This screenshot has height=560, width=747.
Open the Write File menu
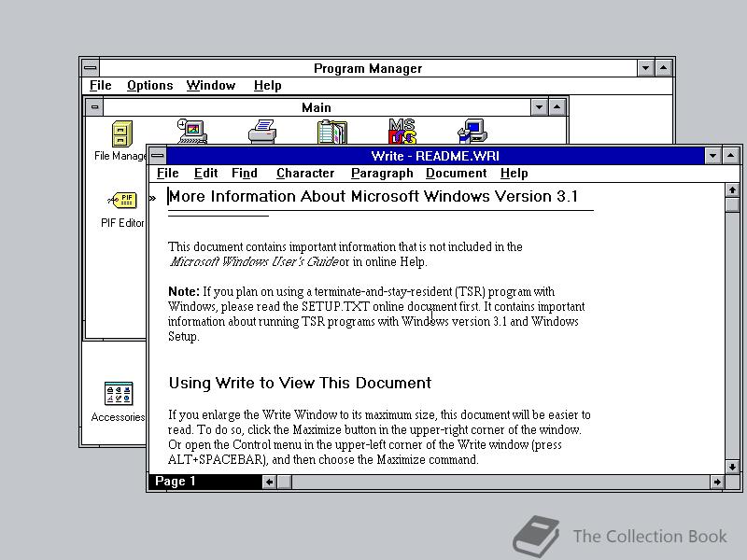[168, 174]
